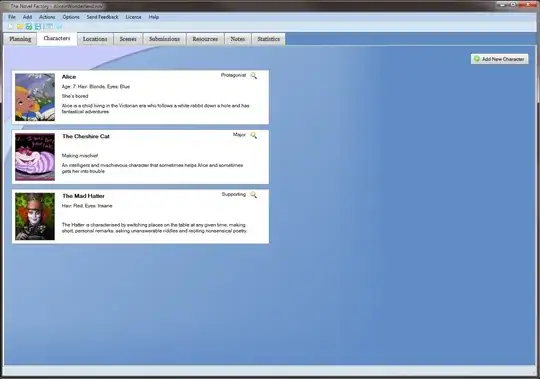Select the Characters tab
Viewport: 540px width, 379px height.
(57, 38)
